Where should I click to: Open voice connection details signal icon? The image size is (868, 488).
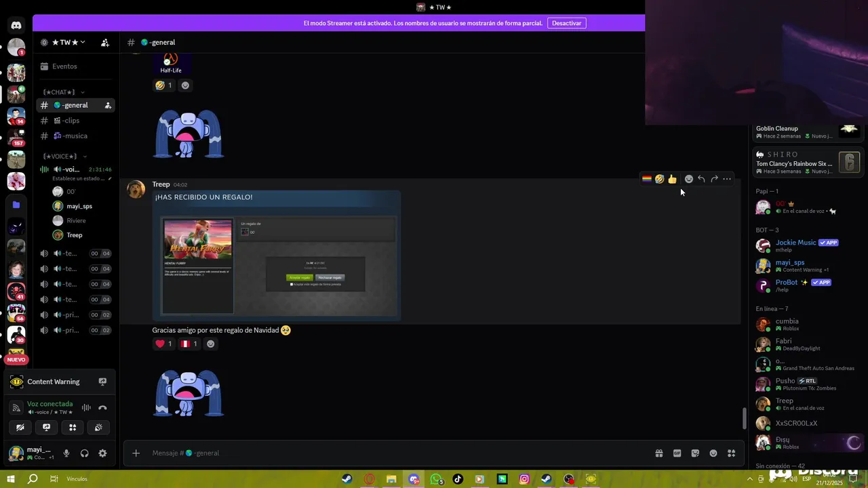pyautogui.click(x=16, y=407)
